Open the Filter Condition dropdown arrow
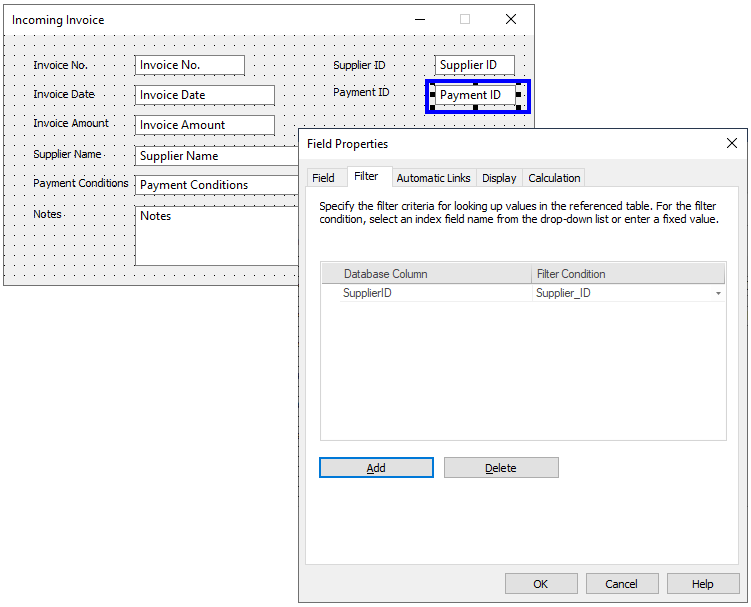This screenshot has width=751, height=607. (x=718, y=294)
